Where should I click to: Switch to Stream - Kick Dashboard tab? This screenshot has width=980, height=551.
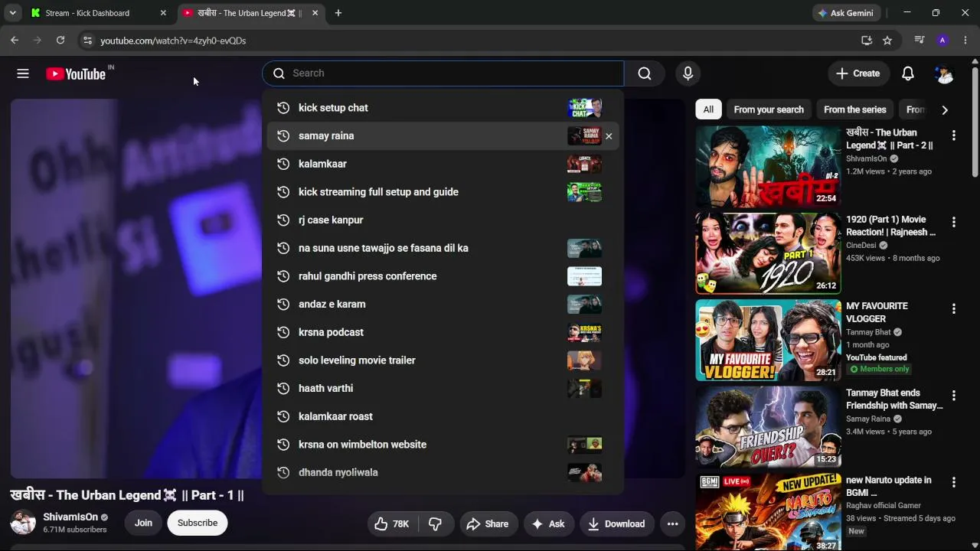(99, 13)
